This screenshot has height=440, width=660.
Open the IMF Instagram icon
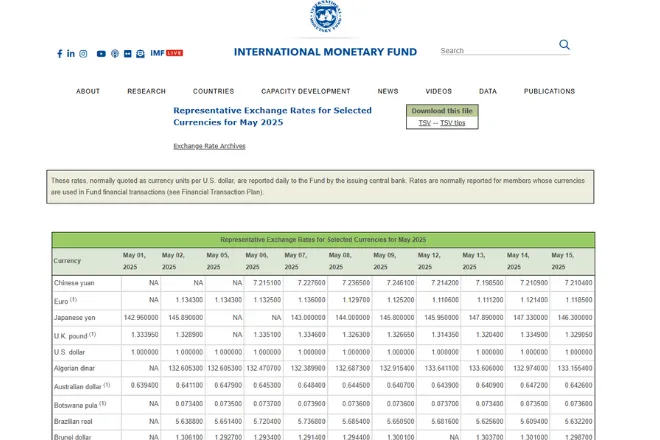tap(83, 54)
